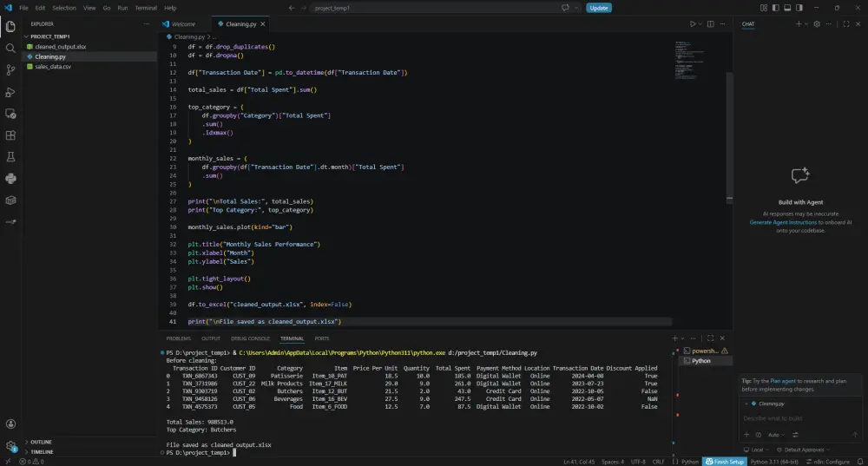868x466 pixels.
Task: Click errors and warnings count in status bar
Action: coord(31,462)
